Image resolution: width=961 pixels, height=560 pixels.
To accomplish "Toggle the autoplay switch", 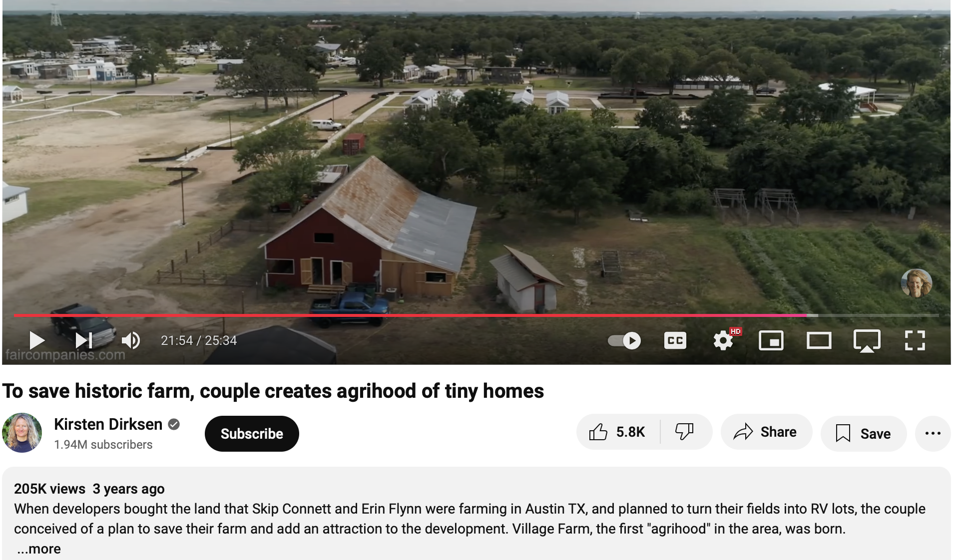I will (624, 340).
